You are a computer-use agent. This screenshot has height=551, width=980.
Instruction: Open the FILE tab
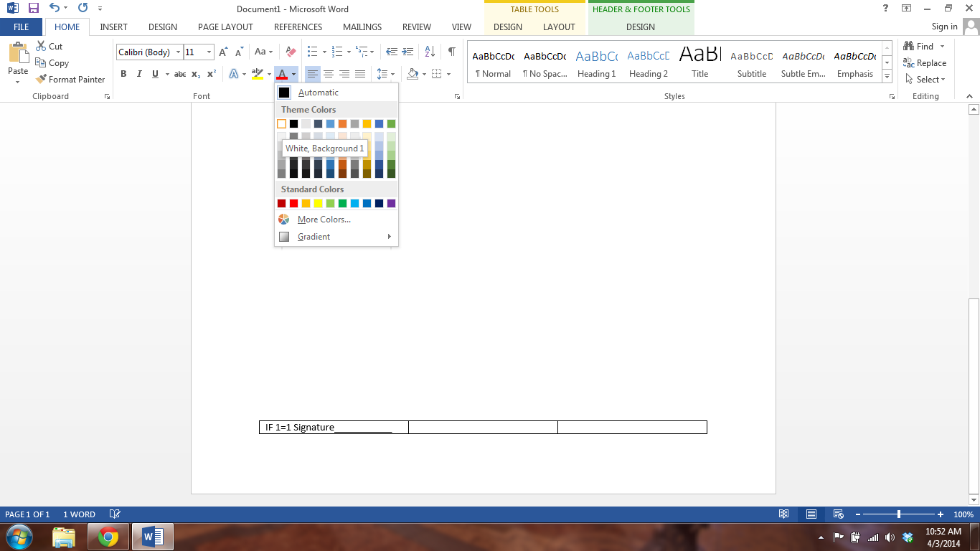click(22, 27)
